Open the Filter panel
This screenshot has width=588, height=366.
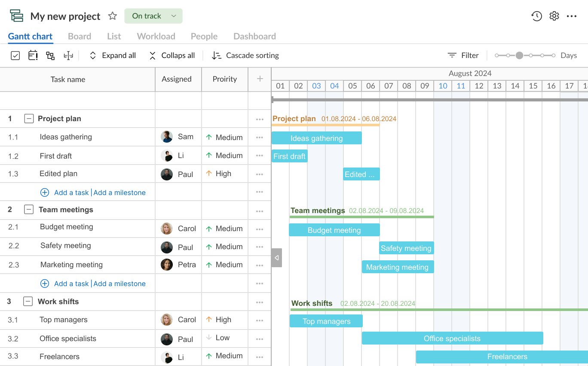[463, 55]
